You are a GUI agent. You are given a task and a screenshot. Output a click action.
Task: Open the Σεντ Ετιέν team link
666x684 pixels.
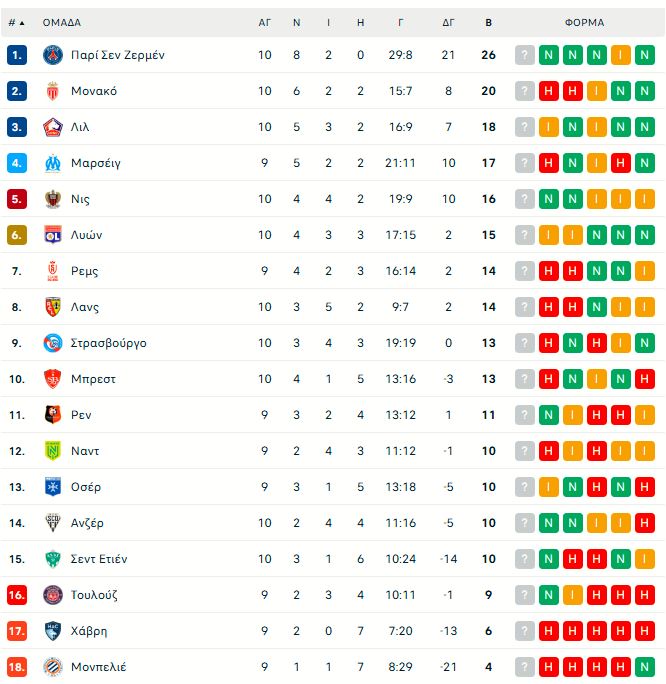click(x=99, y=559)
